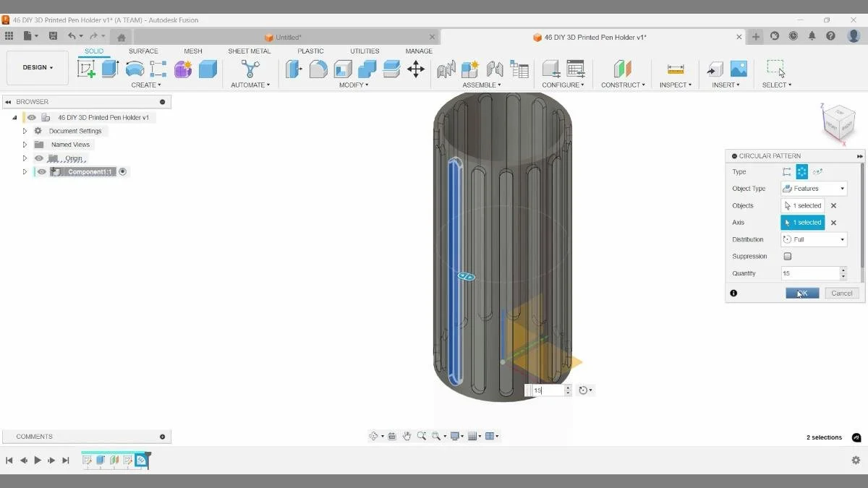The image size is (868, 488).
Task: Enable the Suppression checkbox in Circular Pattern
Action: tap(787, 256)
